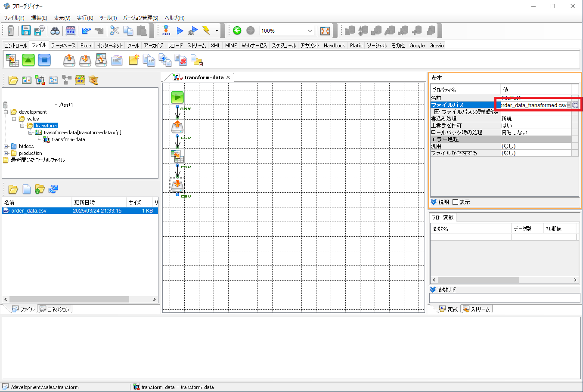Collapse the transform folder node
Screen dimensions: 583x392
22,126
